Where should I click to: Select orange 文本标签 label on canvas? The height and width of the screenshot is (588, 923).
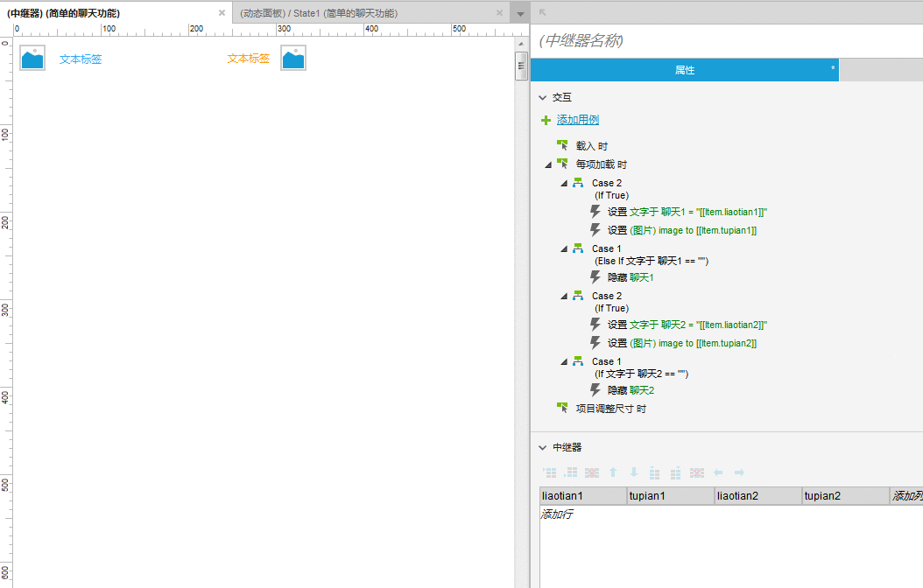249,59
